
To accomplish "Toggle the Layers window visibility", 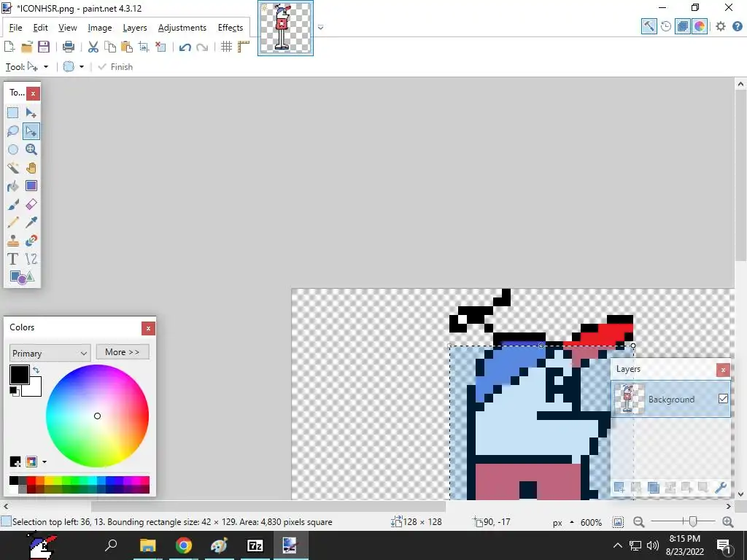I will (x=683, y=26).
